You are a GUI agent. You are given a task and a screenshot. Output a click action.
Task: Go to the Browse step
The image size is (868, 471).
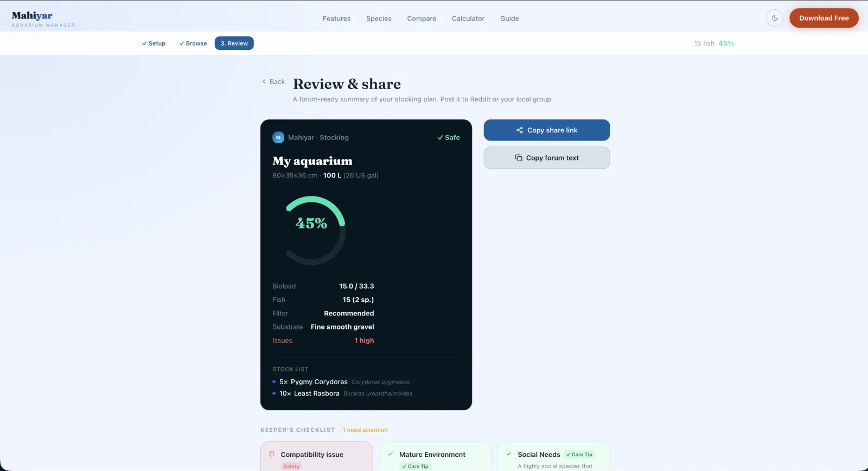pos(193,43)
